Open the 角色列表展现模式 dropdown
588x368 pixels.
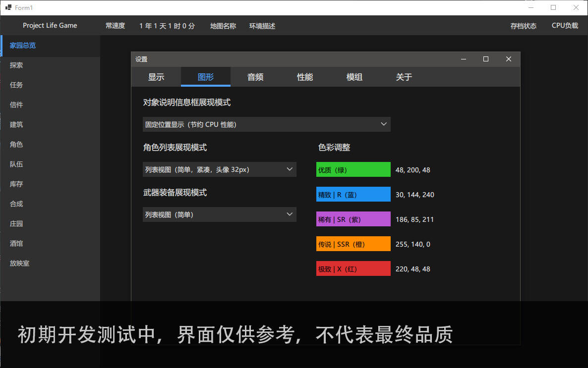(219, 169)
